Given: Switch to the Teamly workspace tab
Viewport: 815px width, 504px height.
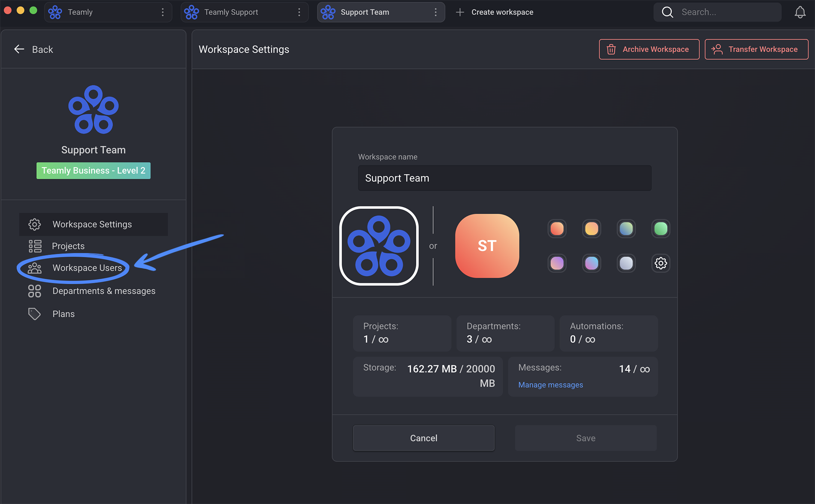Looking at the screenshot, I should click(108, 12).
